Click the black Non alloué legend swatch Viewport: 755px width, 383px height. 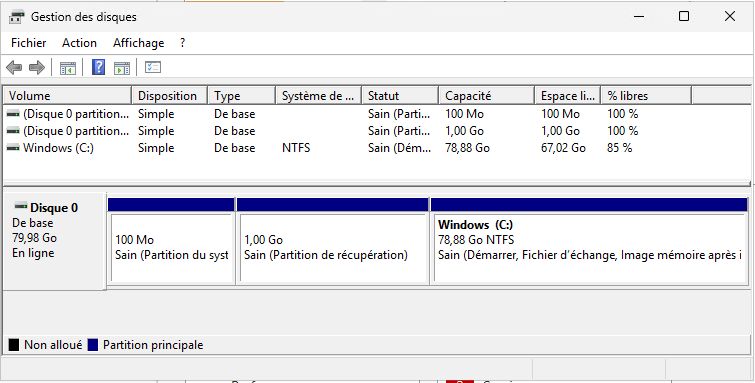(x=14, y=345)
